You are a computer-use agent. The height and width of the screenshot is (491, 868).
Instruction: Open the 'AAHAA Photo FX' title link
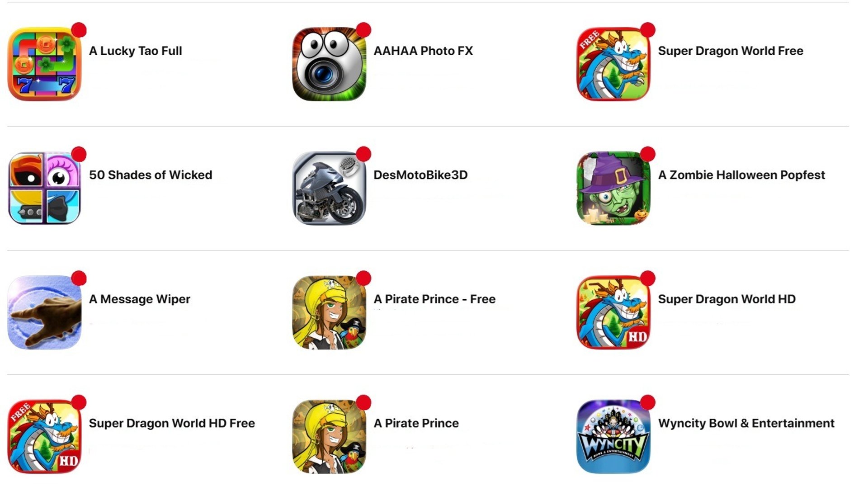point(423,51)
